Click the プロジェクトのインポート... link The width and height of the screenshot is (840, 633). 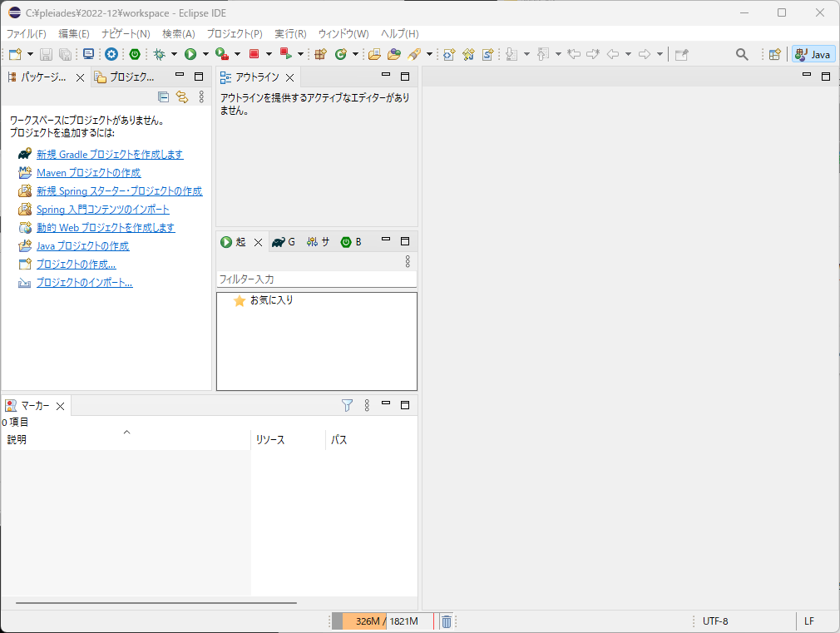tap(85, 282)
